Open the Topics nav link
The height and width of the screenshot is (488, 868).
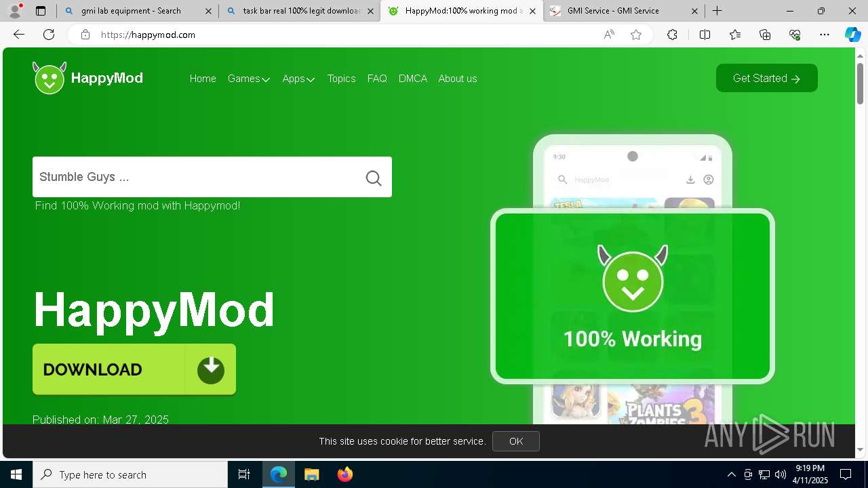[x=341, y=79]
